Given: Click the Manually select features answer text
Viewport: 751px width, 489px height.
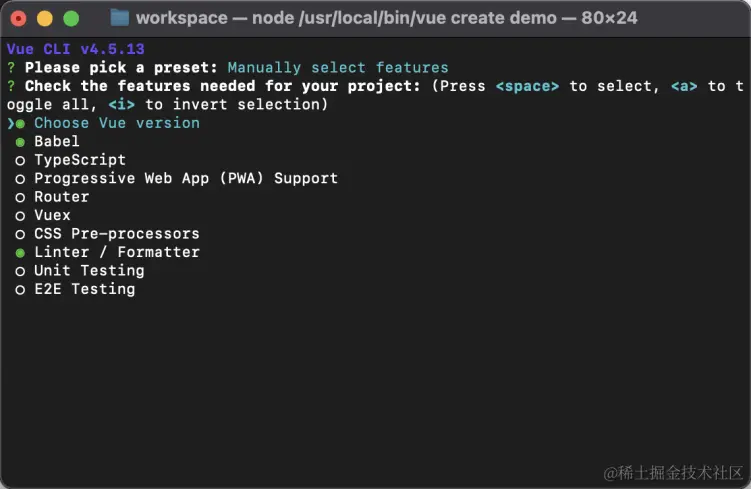Looking at the screenshot, I should pos(338,68).
